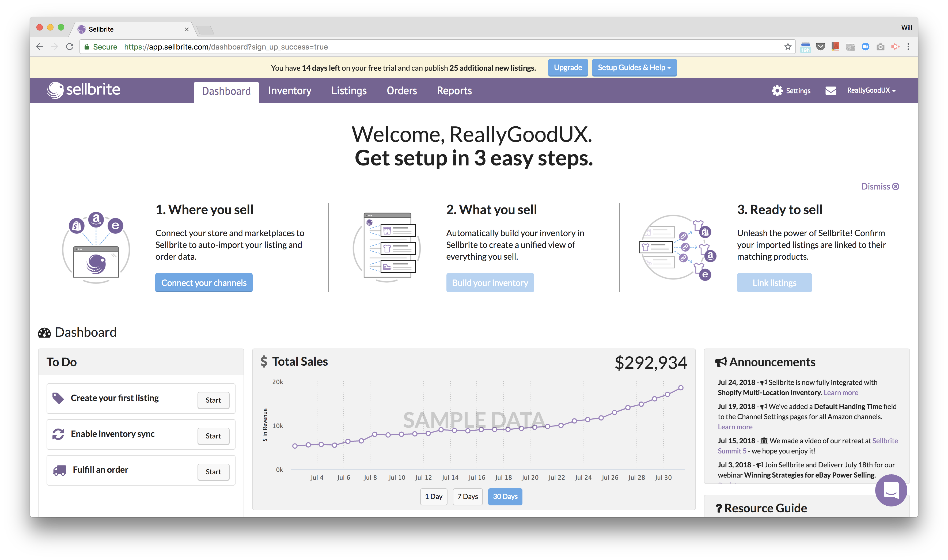Click the dollar sign icon next to Total Sales

(x=264, y=361)
